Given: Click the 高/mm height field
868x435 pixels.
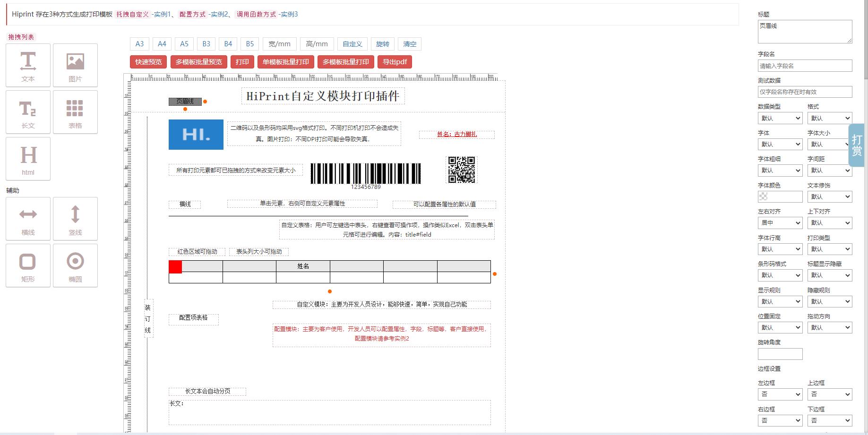Looking at the screenshot, I should pos(317,44).
